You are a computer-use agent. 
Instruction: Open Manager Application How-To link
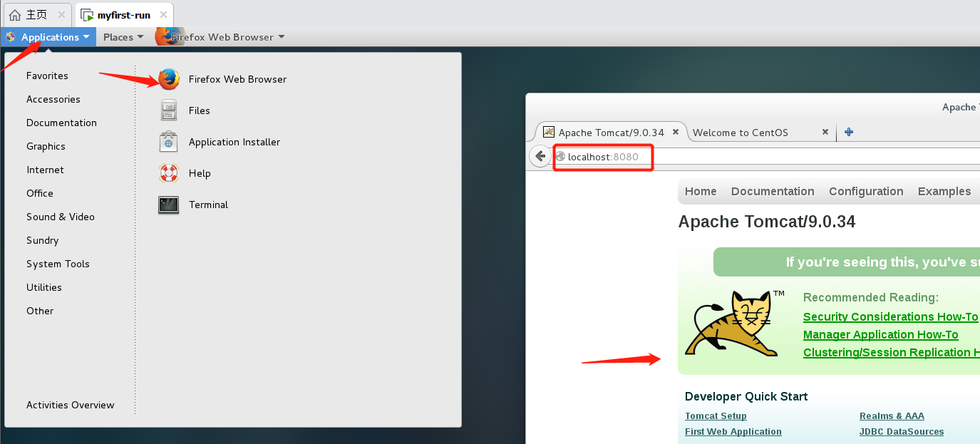coord(880,334)
